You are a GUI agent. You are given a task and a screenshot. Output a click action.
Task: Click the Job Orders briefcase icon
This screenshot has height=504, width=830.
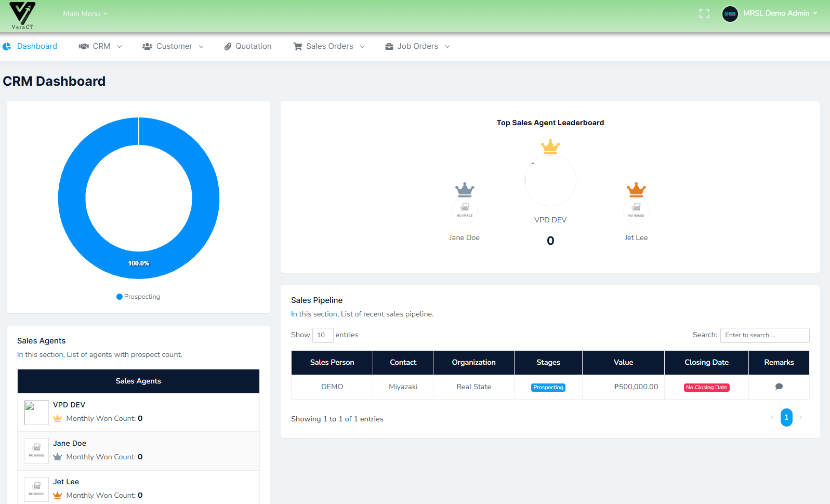pyautogui.click(x=389, y=46)
